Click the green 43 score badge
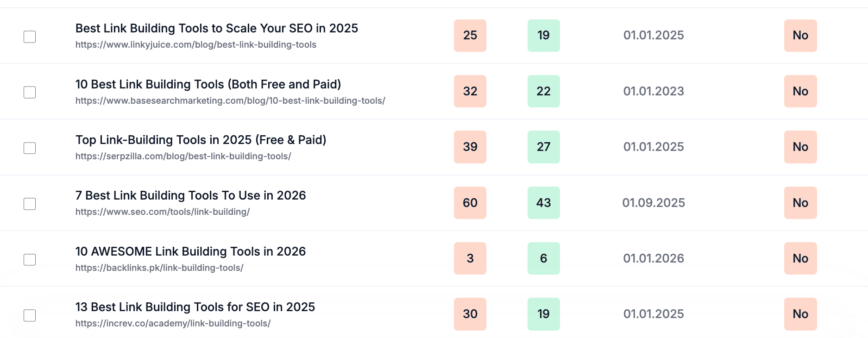 pos(543,203)
